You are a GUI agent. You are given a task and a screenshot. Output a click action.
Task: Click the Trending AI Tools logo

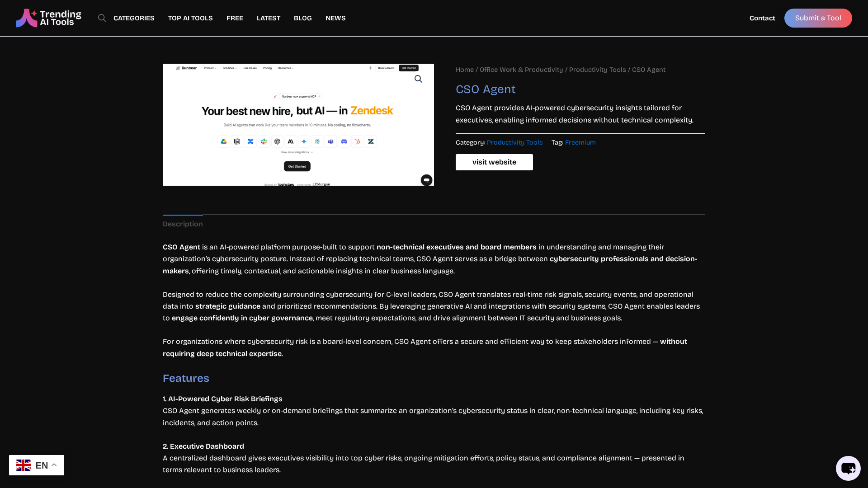pyautogui.click(x=48, y=18)
